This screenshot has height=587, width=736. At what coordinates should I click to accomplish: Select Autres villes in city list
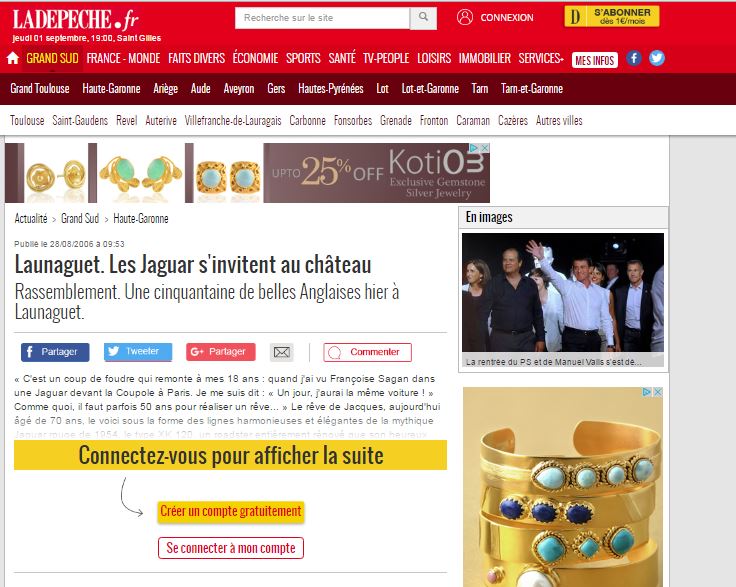[559, 121]
